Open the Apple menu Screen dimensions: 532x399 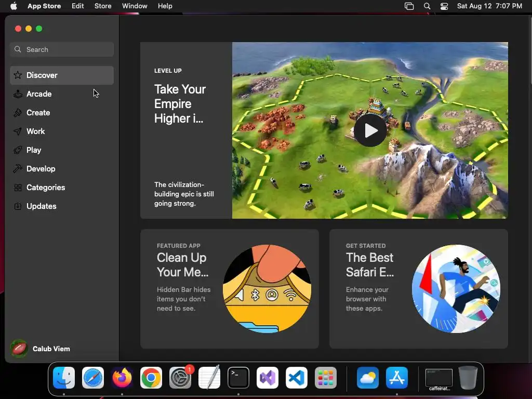coord(14,6)
